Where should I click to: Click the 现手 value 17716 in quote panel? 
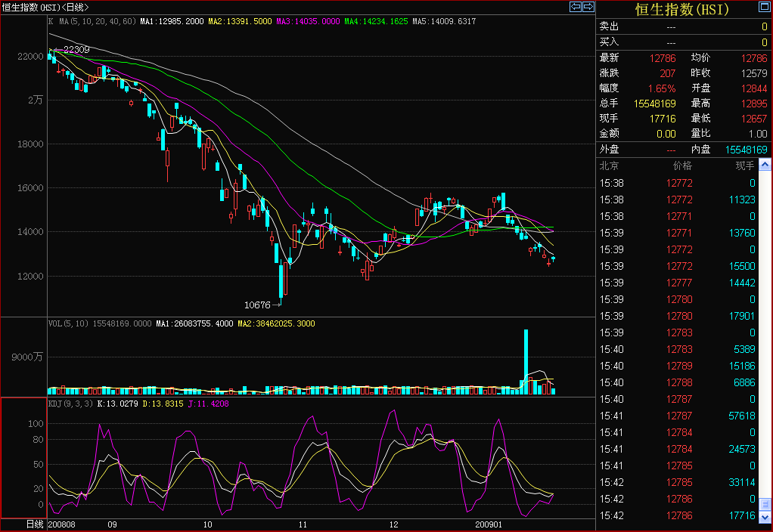tap(663, 119)
